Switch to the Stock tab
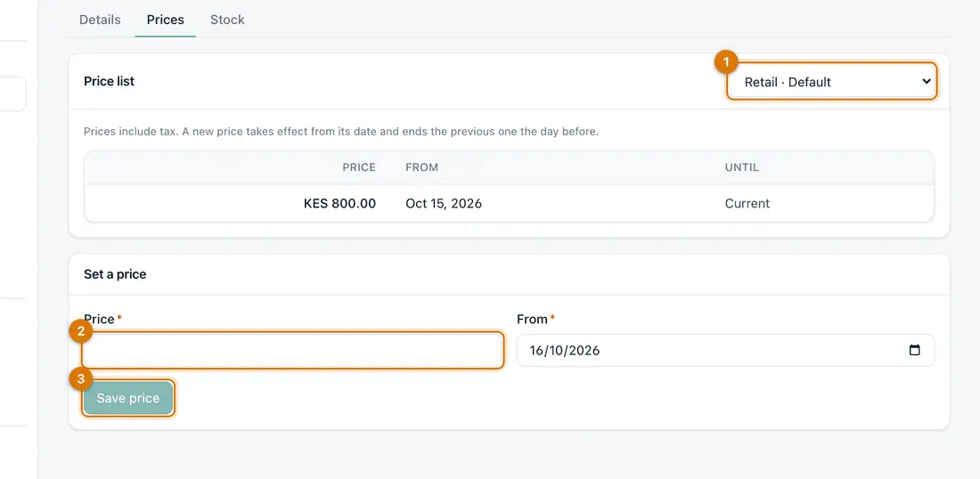Viewport: 980px width, 479px height. (227, 20)
